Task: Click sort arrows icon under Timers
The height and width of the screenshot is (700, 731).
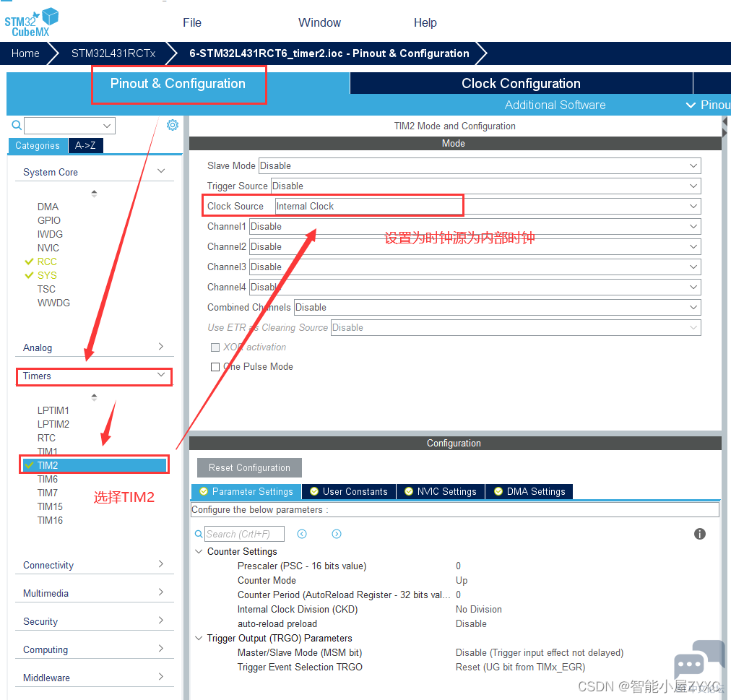Action: [x=94, y=397]
